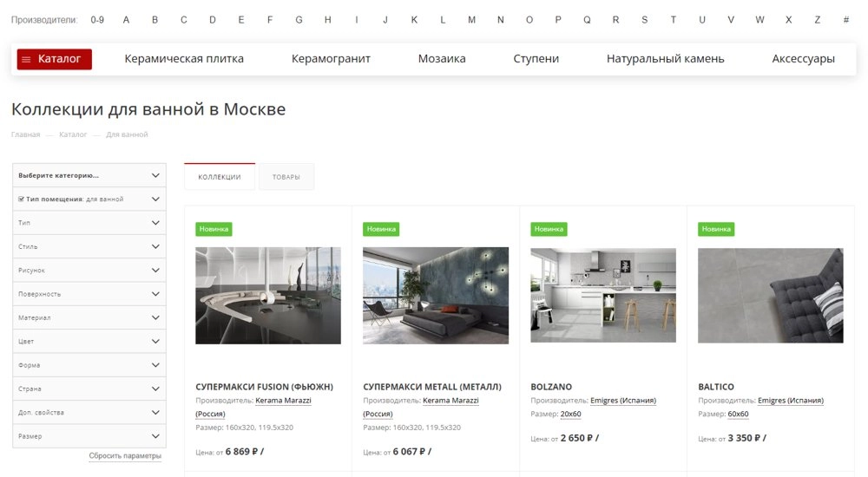Filter manufacturers by letter C

pos(184,20)
